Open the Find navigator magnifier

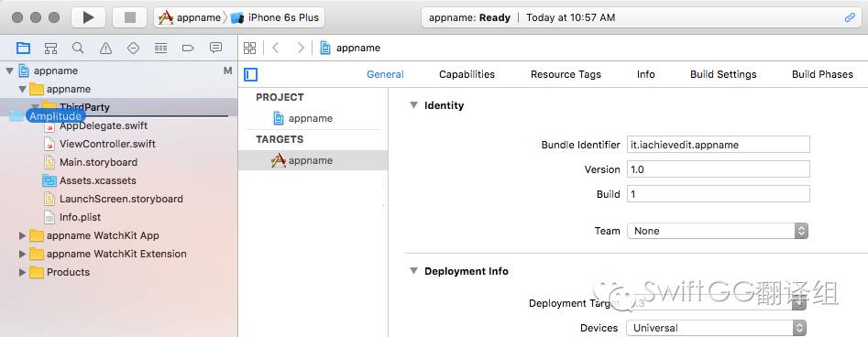78,48
